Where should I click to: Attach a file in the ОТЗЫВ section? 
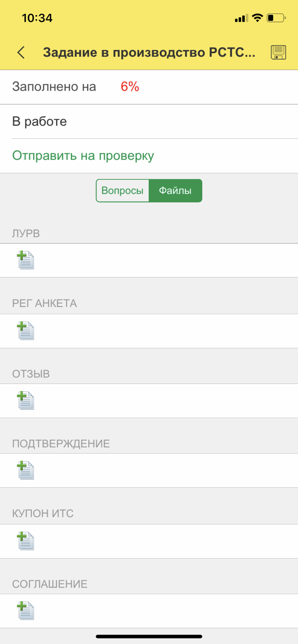pos(25,401)
